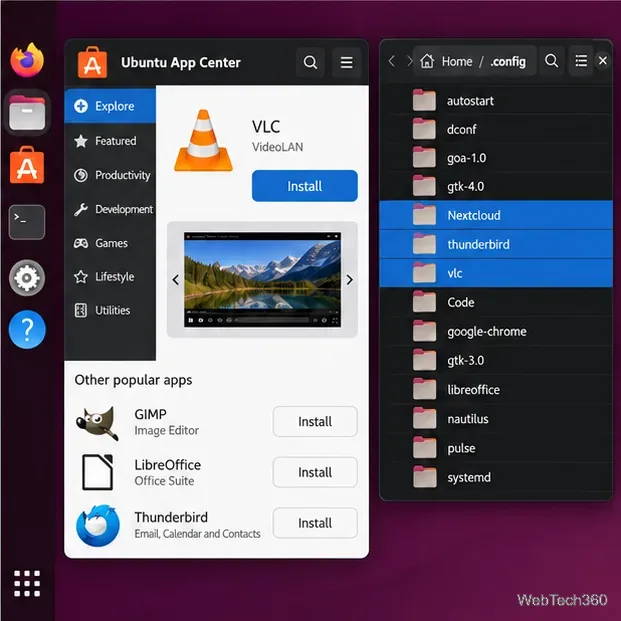Open list view options in Files
The width and height of the screenshot is (621, 621).
(581, 61)
